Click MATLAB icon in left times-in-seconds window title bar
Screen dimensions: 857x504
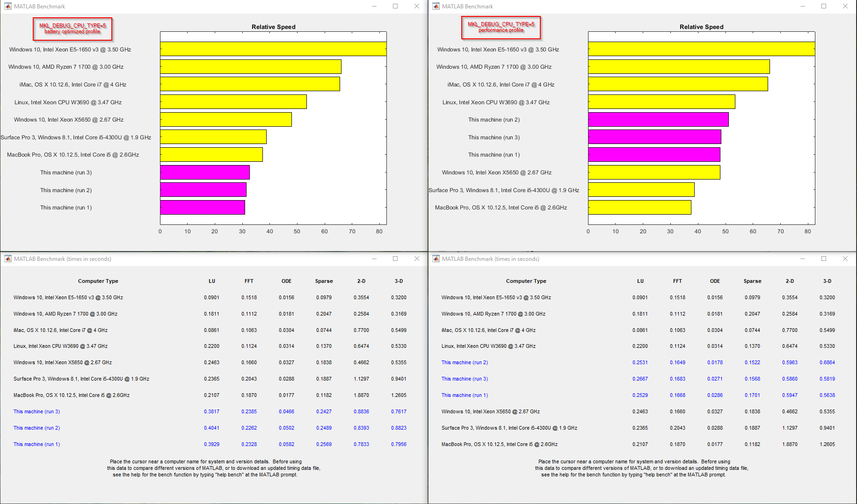coord(8,259)
